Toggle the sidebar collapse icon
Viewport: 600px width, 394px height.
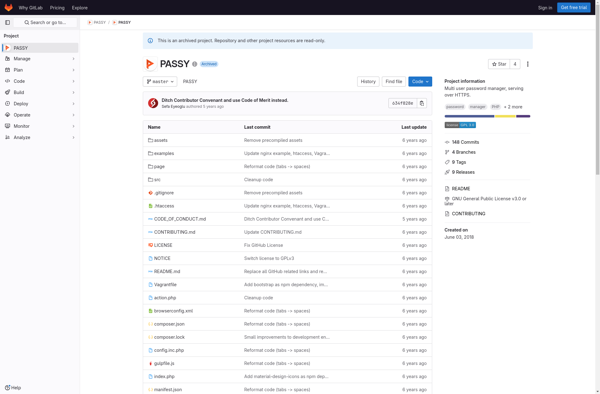pyautogui.click(x=7, y=23)
